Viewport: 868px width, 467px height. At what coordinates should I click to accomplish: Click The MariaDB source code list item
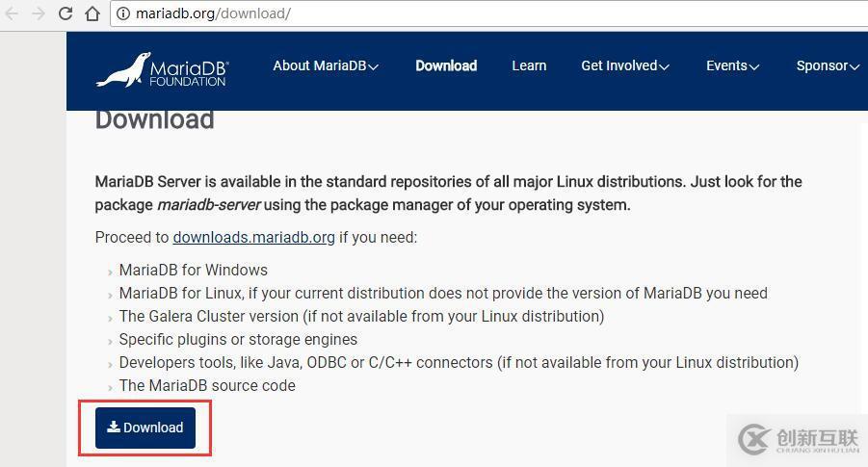207,385
